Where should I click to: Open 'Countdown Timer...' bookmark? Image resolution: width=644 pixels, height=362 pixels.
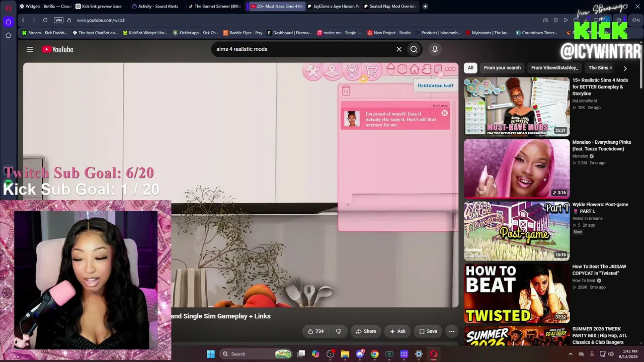pos(536,33)
